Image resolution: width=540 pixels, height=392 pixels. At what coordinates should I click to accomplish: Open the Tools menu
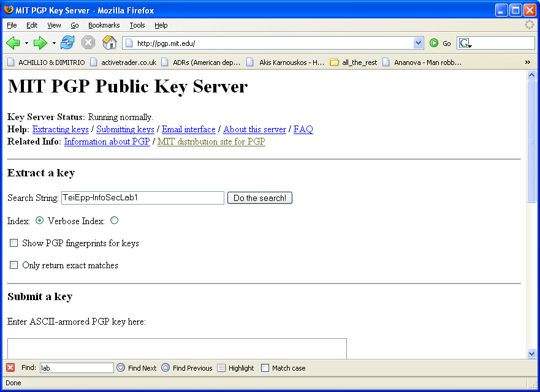tap(137, 25)
